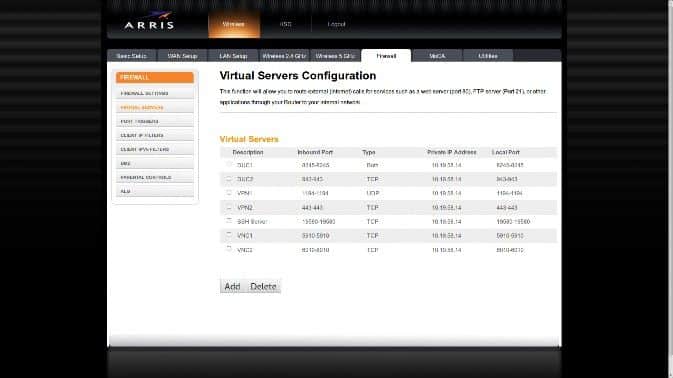Click the Local Port column header
This screenshot has width=673, height=378.
[x=506, y=152]
